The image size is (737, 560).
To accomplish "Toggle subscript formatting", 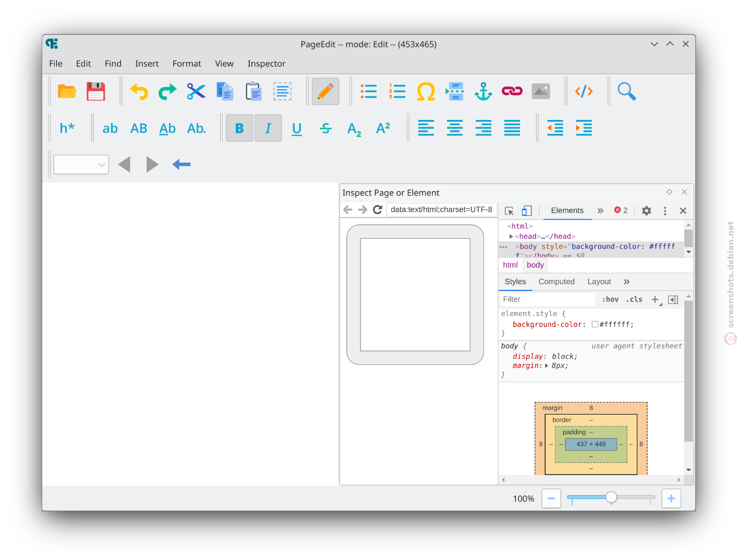I will (354, 128).
